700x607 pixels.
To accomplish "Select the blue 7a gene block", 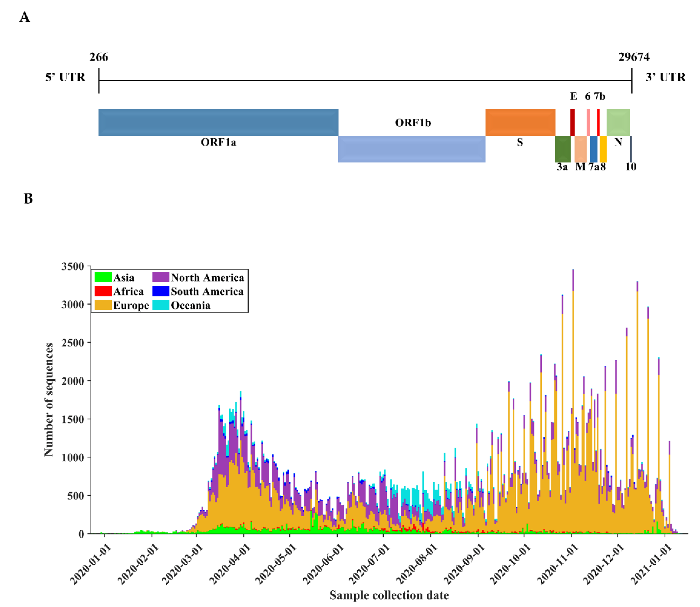I will click(594, 149).
